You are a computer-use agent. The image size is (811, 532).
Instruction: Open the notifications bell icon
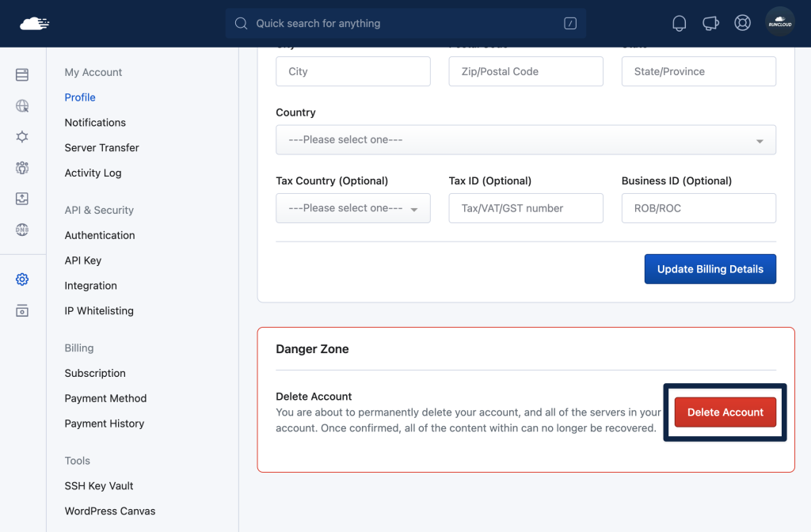pos(679,23)
